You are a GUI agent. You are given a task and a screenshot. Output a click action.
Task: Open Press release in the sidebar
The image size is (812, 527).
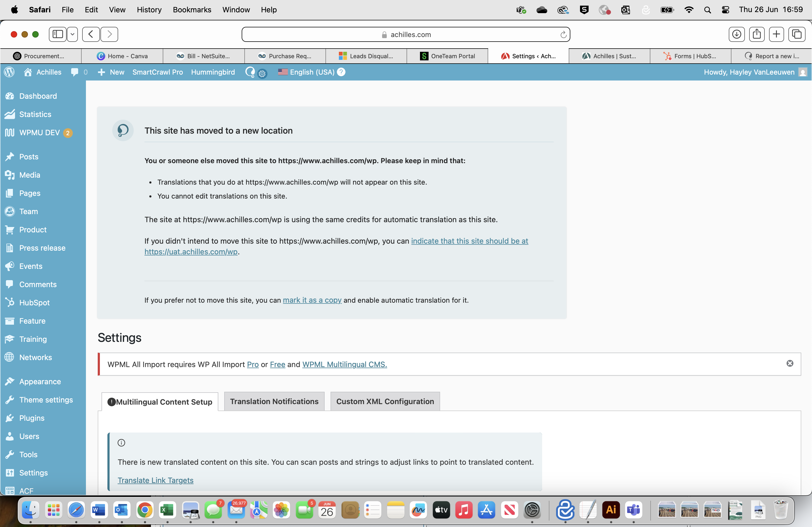pyautogui.click(x=43, y=248)
